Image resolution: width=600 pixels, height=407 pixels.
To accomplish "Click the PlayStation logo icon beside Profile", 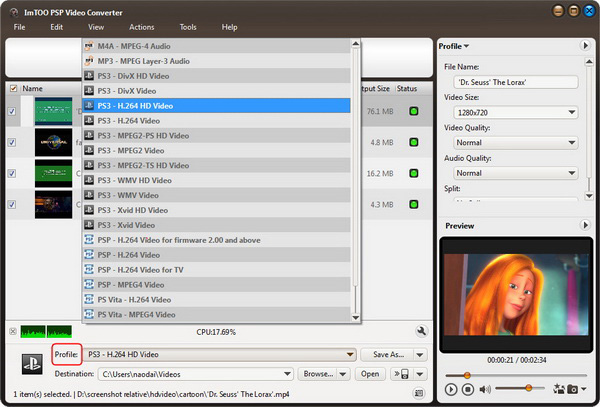I will (32, 364).
